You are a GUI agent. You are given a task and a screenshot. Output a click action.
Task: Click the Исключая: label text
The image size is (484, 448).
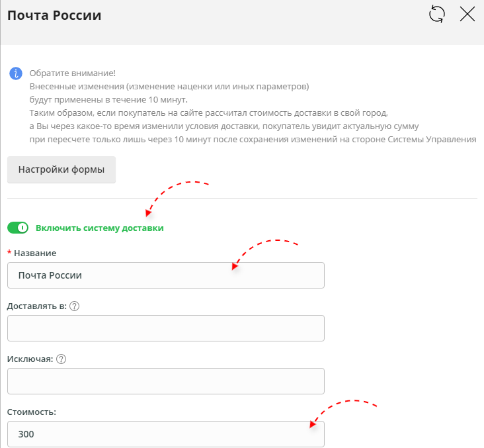[x=30, y=359]
